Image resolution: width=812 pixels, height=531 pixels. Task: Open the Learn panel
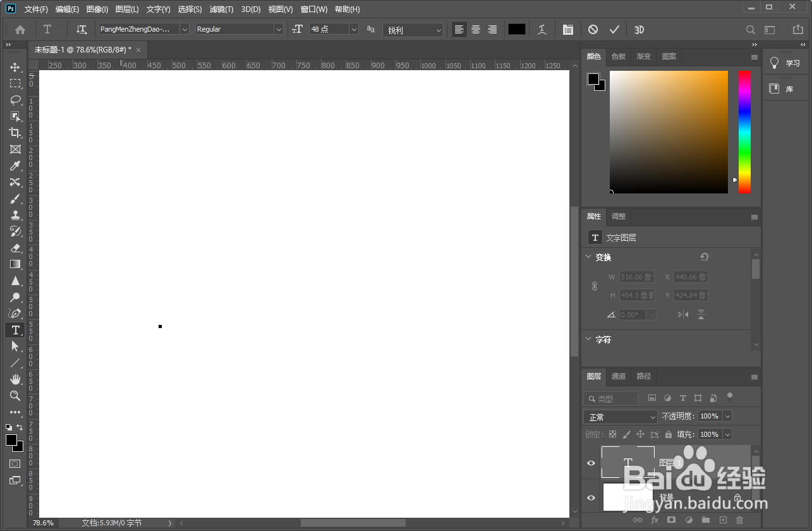click(x=785, y=63)
